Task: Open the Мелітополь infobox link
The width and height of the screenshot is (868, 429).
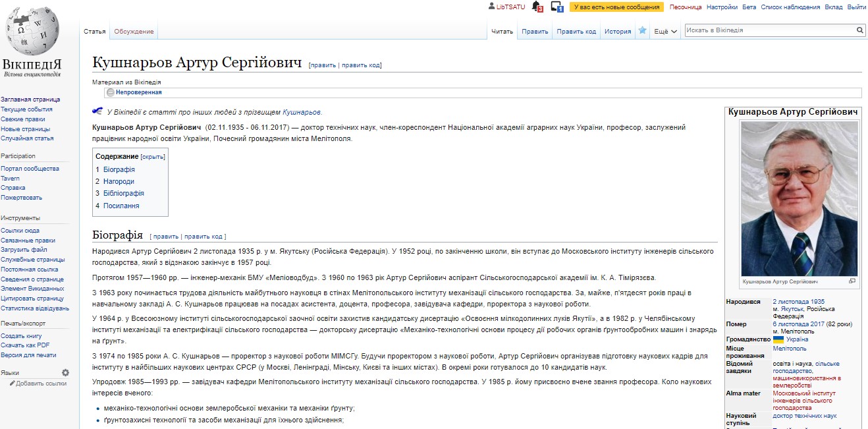Action: [x=790, y=349]
